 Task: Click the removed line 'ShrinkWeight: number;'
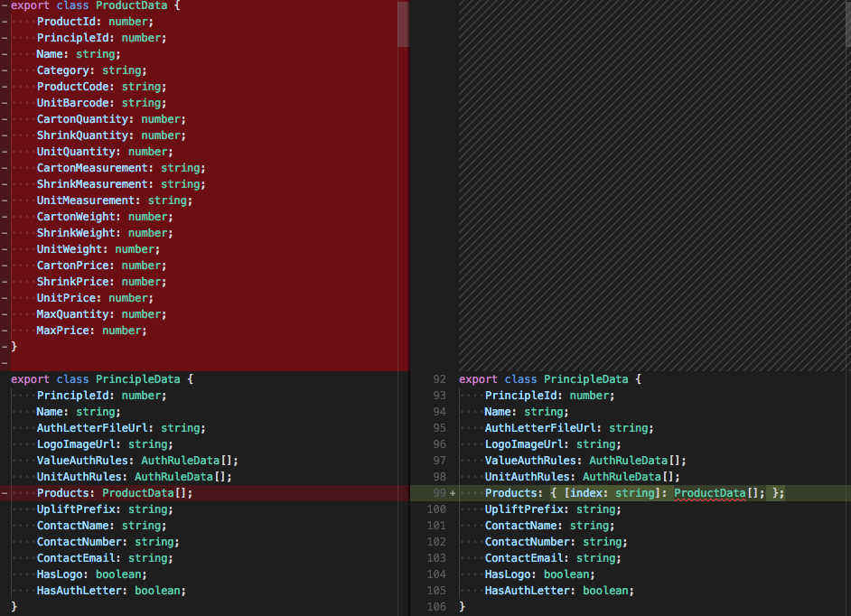coord(105,233)
